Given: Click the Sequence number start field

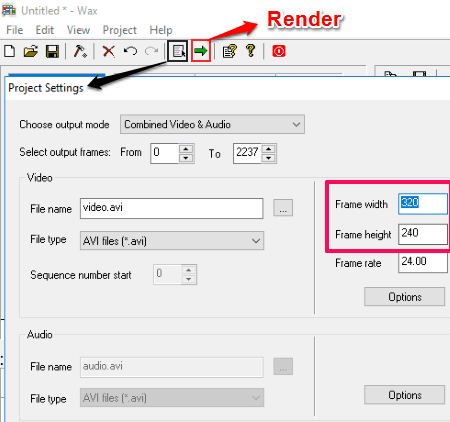Looking at the screenshot, I should click(168, 274).
